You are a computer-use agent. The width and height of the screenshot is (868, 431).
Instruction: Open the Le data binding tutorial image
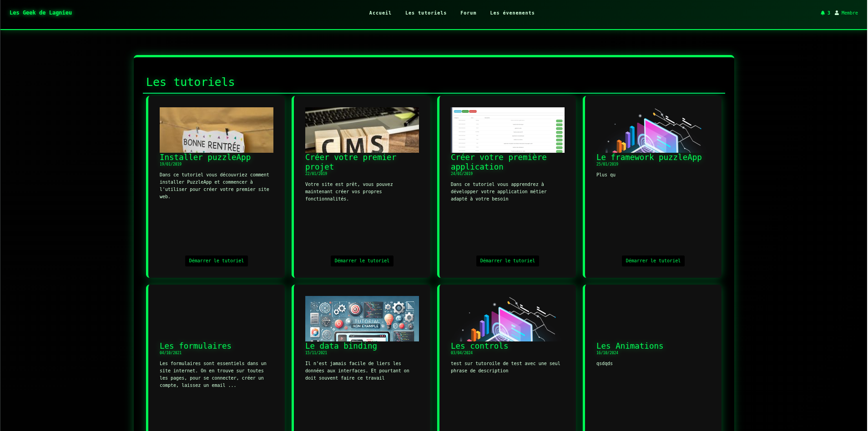tap(362, 319)
